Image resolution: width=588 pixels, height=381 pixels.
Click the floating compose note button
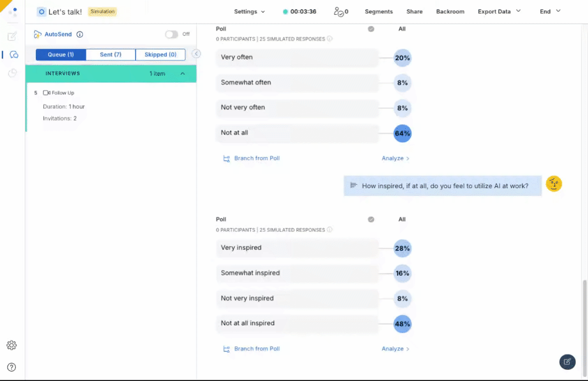point(567,362)
